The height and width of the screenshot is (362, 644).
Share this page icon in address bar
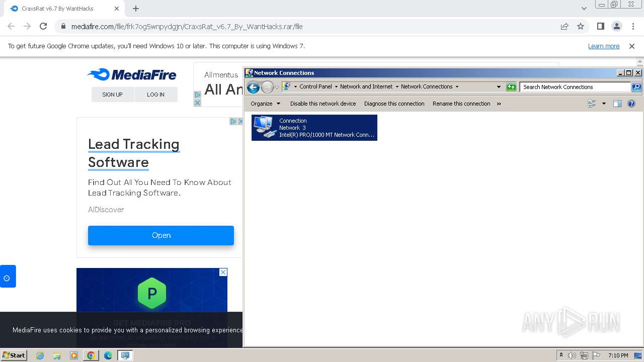565,26
